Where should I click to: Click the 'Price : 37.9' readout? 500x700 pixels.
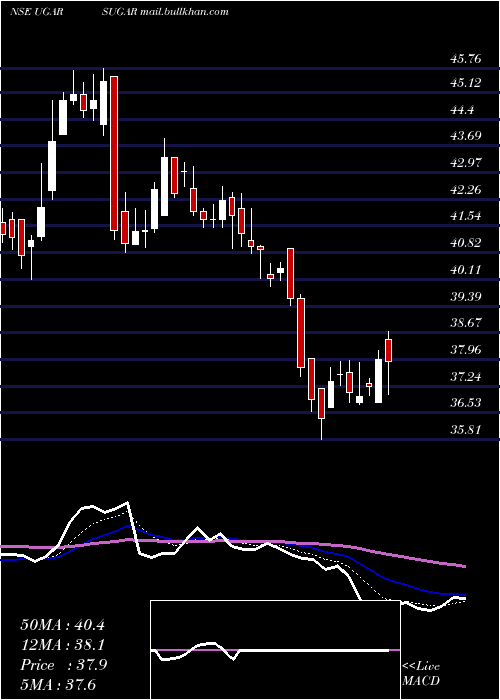[64, 665]
